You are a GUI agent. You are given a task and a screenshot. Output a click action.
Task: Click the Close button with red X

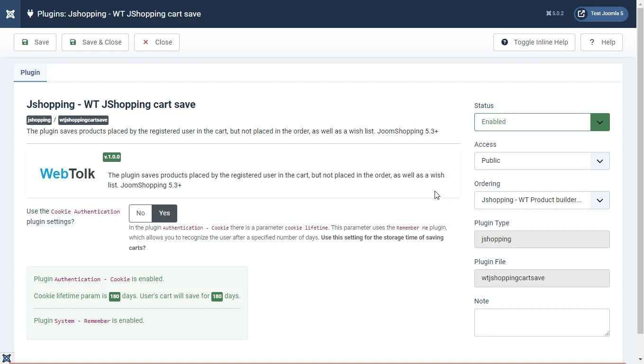[x=157, y=42]
